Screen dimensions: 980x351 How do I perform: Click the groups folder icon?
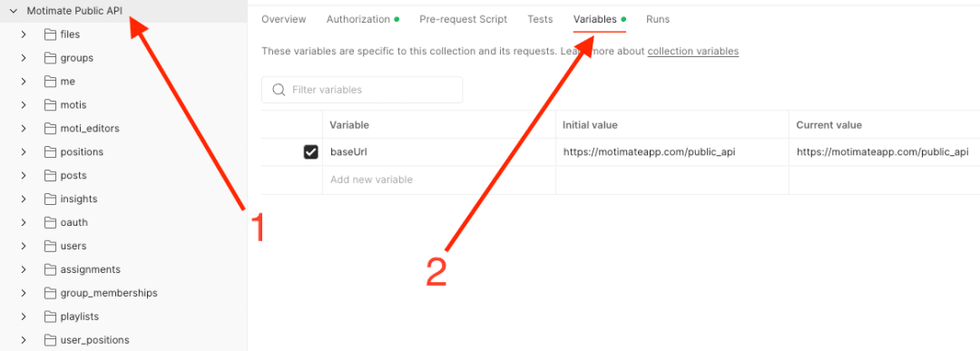tap(51, 58)
